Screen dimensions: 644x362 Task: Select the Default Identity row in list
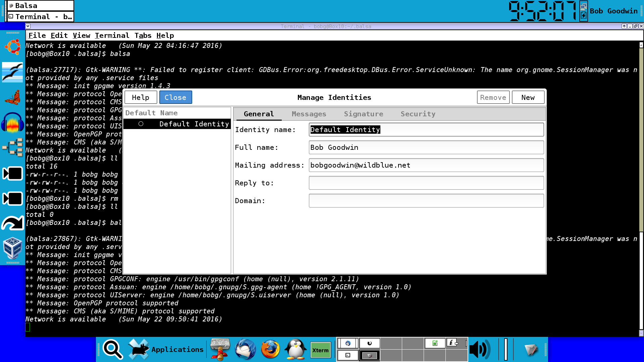177,124
